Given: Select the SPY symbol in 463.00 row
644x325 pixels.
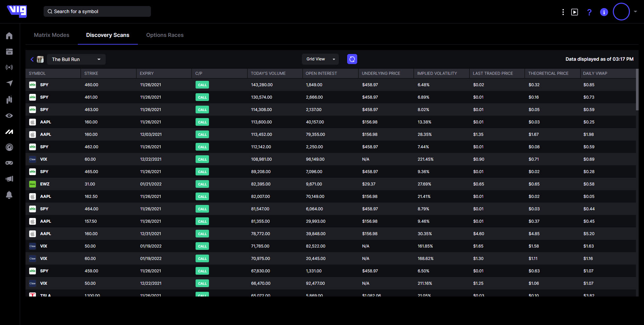Looking at the screenshot, I should (44, 110).
